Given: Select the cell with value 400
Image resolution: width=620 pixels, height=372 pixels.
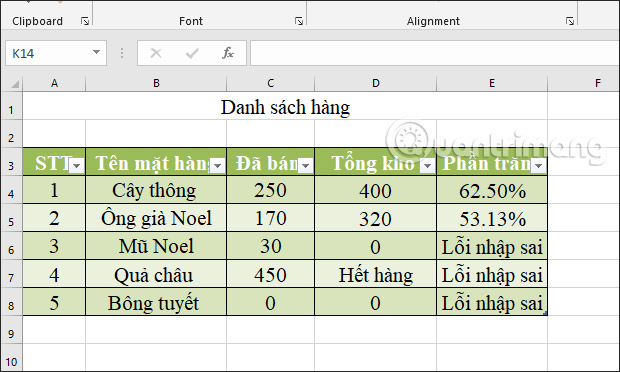Looking at the screenshot, I should pyautogui.click(x=376, y=190).
